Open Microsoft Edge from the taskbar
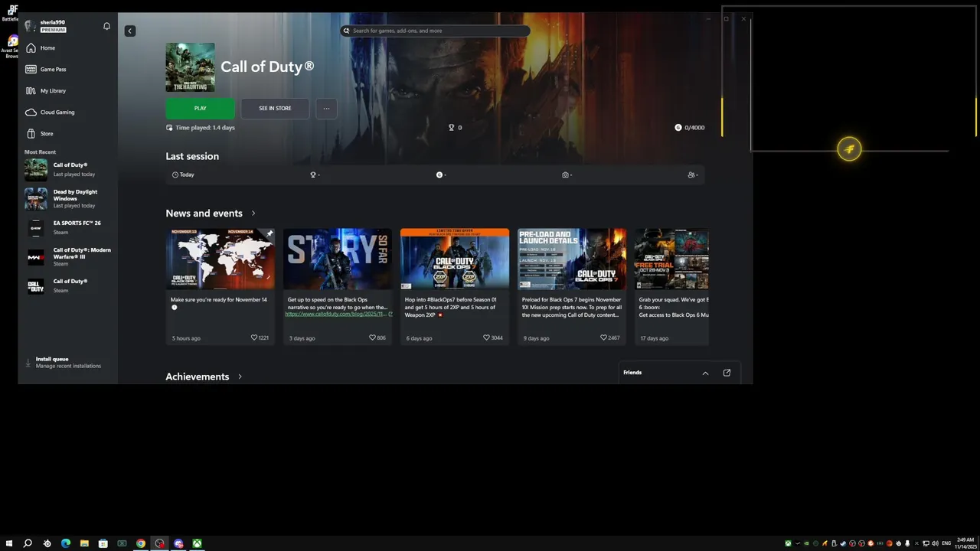This screenshot has height=551, width=980. pos(66,543)
